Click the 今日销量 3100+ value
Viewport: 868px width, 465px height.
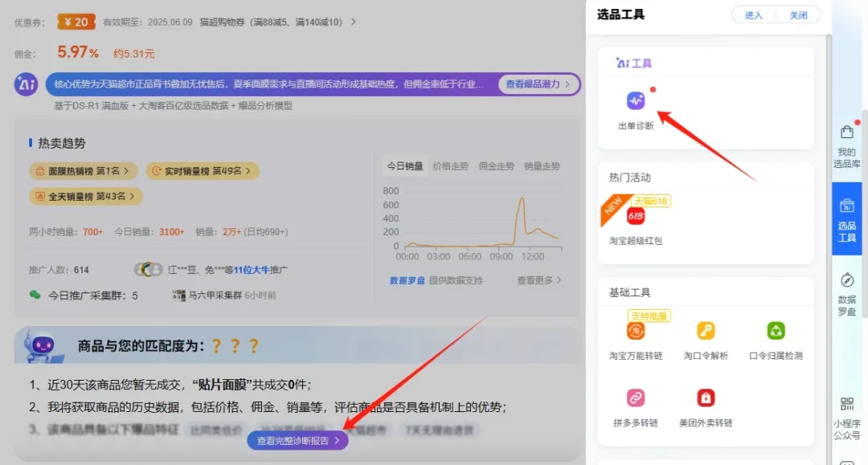[172, 231]
